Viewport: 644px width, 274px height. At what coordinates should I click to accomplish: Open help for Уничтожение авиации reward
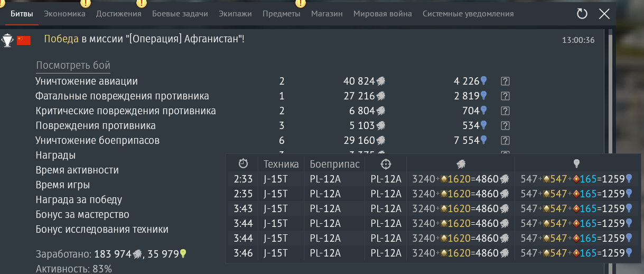point(505,81)
